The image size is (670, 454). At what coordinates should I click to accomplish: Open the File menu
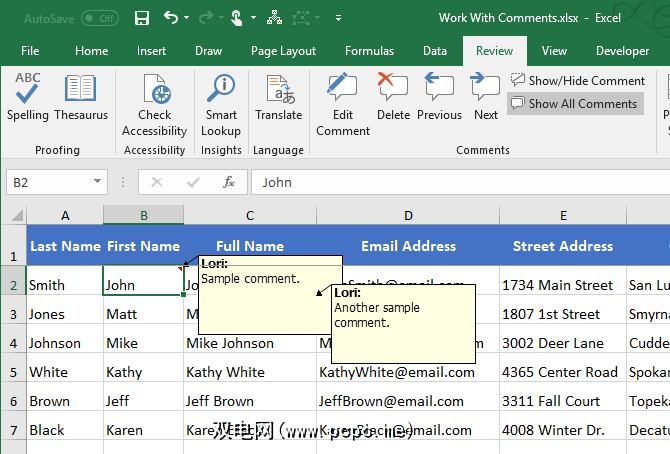30,51
